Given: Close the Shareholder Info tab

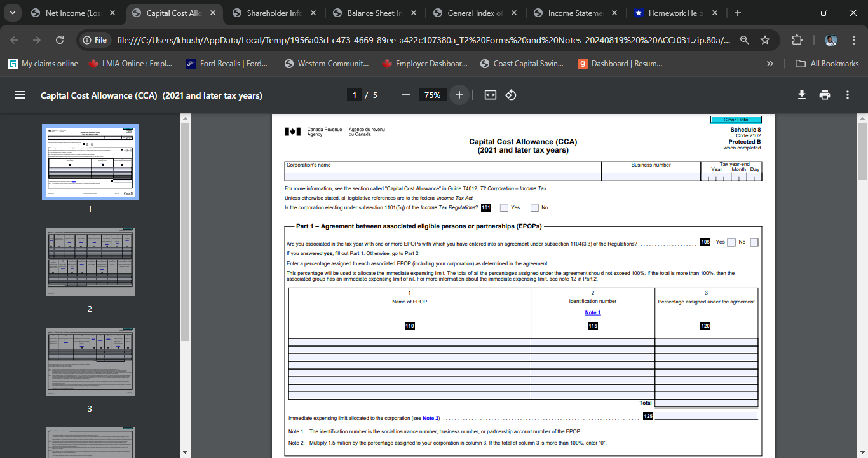Looking at the screenshot, I should click(x=313, y=13).
